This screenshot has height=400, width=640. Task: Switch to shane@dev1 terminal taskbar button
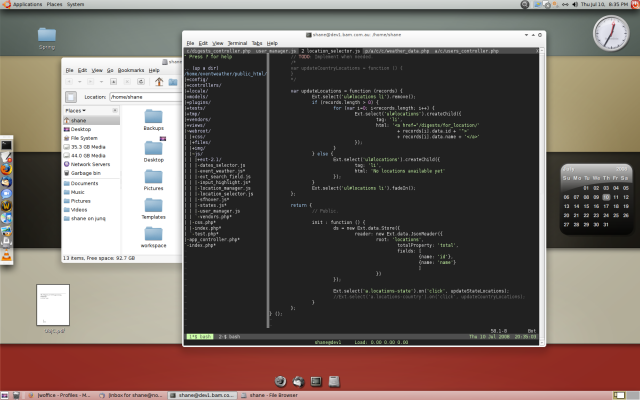click(202, 395)
